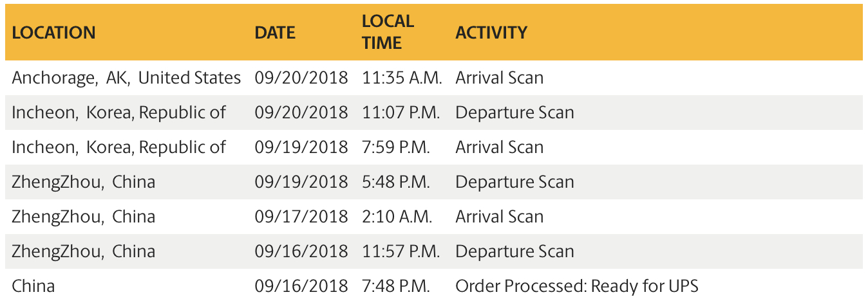Select the 11:07 P.M. time cell

pyautogui.click(x=401, y=113)
